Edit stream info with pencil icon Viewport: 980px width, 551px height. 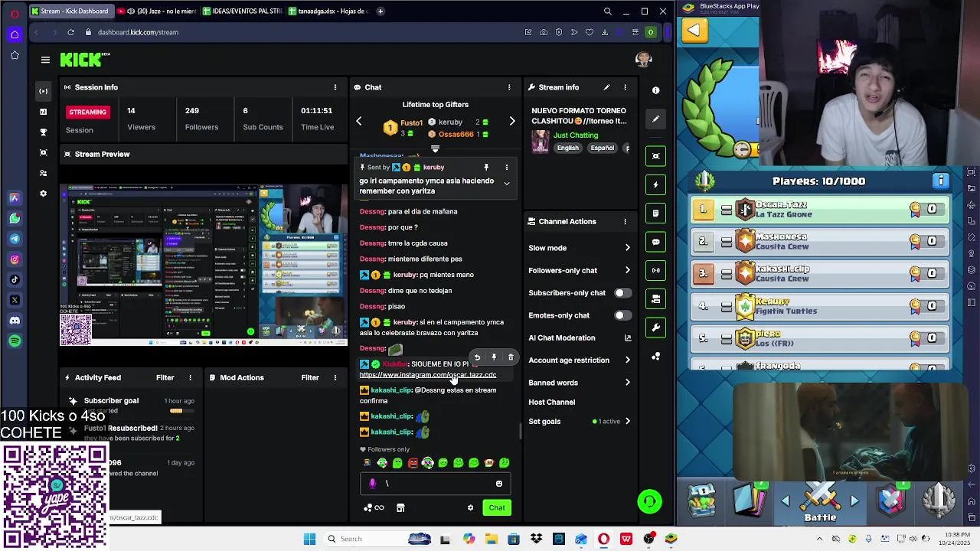[x=606, y=87]
